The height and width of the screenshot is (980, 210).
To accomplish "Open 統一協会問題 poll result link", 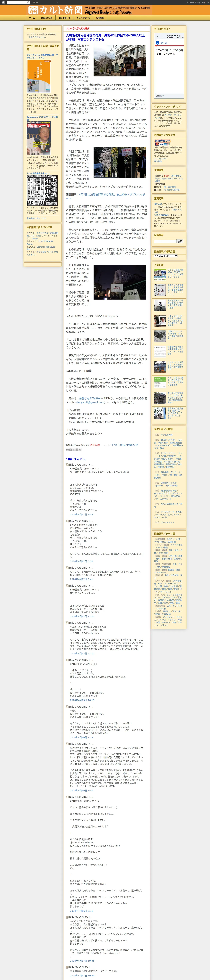I will tap(170, 187).
